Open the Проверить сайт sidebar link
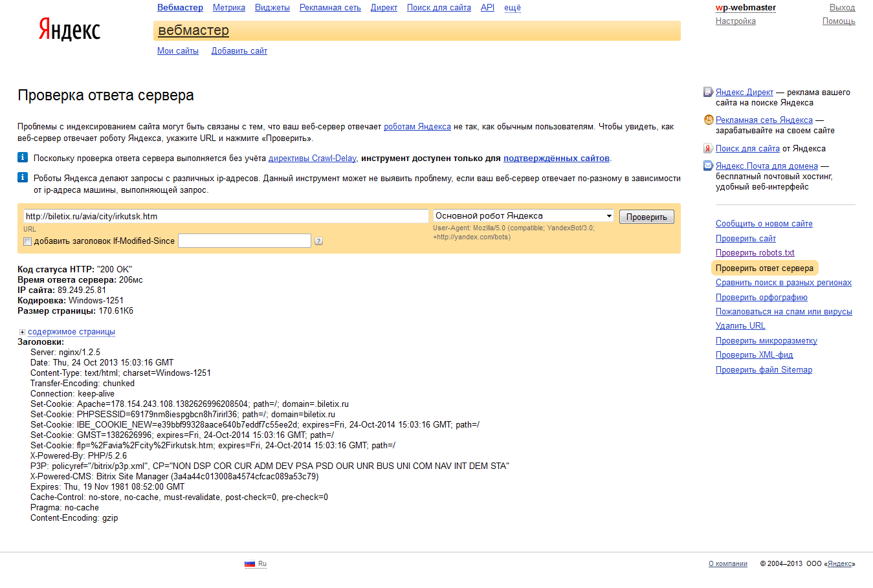 (746, 239)
